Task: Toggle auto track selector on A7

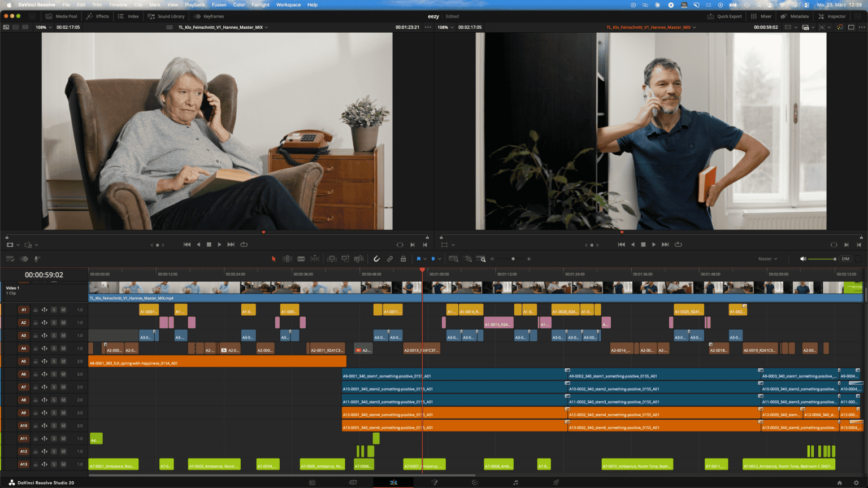Action: coord(44,387)
